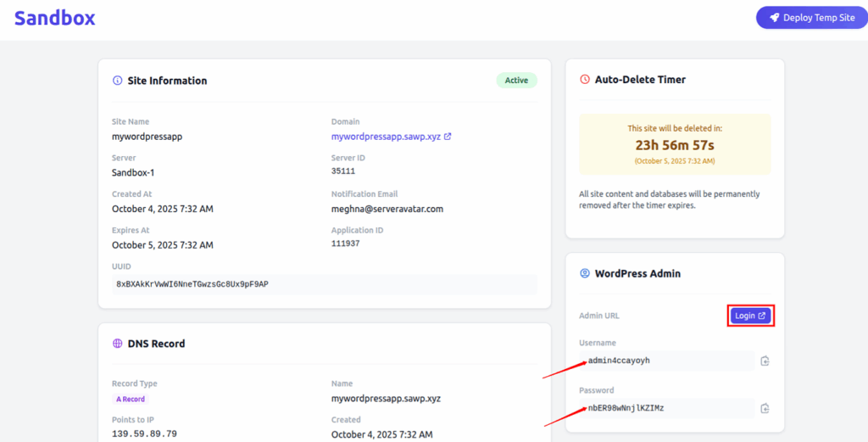This screenshot has width=868, height=442.
Task: Click the Deploy Temp Site button
Action: coord(812,18)
